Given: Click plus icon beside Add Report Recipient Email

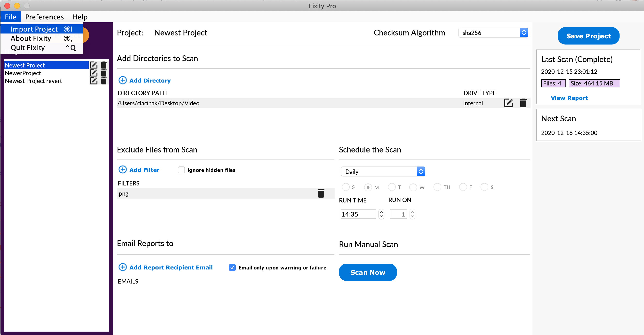Looking at the screenshot, I should coord(122,267).
